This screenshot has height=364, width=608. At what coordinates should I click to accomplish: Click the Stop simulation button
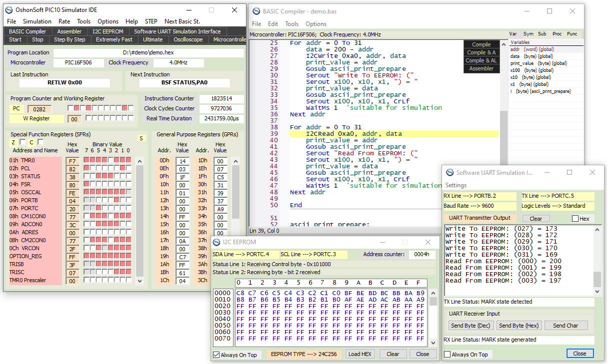coord(37,39)
